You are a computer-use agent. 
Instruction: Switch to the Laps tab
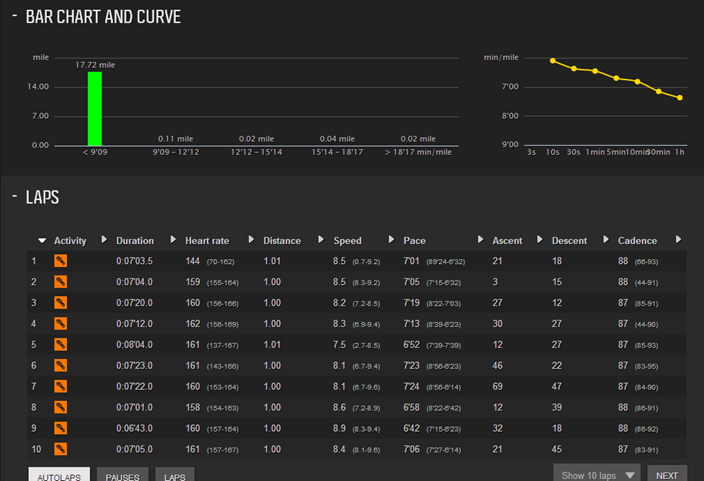pyautogui.click(x=175, y=475)
